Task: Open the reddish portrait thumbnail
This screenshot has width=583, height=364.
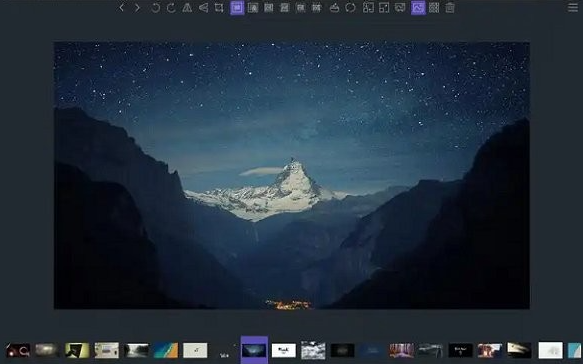Action: coord(490,350)
